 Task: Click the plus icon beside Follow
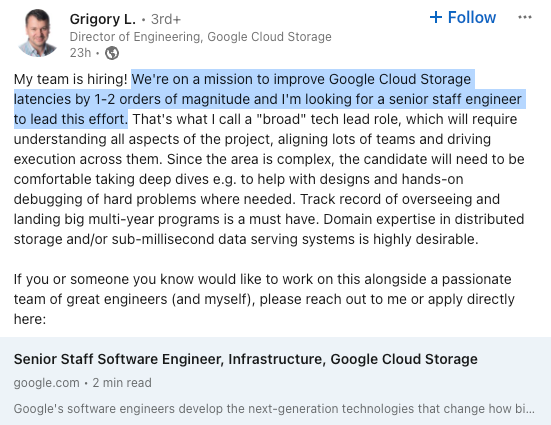tap(436, 17)
